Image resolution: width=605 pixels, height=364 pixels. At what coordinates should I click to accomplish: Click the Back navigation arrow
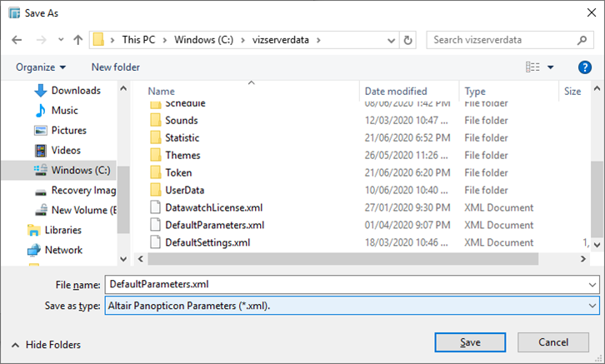[x=17, y=40]
